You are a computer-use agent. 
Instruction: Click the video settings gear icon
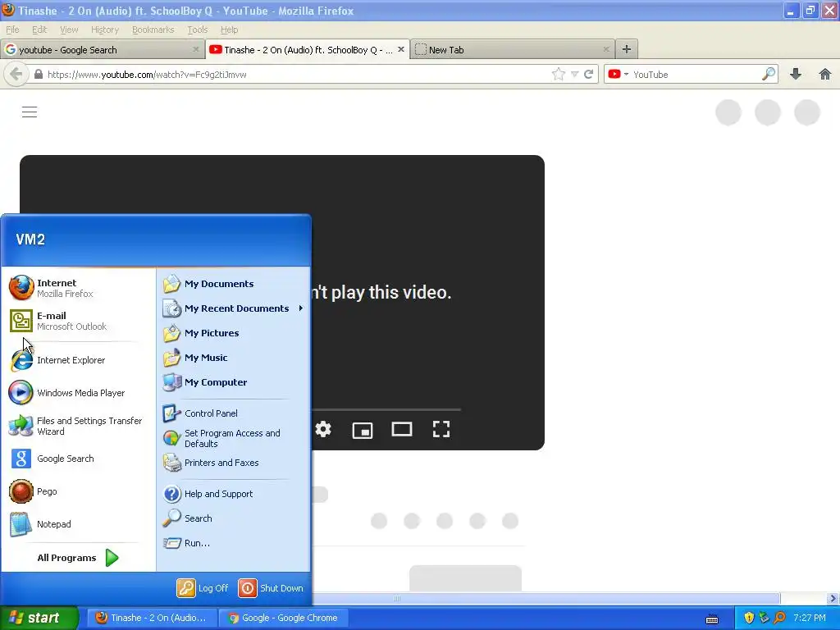coord(323,429)
